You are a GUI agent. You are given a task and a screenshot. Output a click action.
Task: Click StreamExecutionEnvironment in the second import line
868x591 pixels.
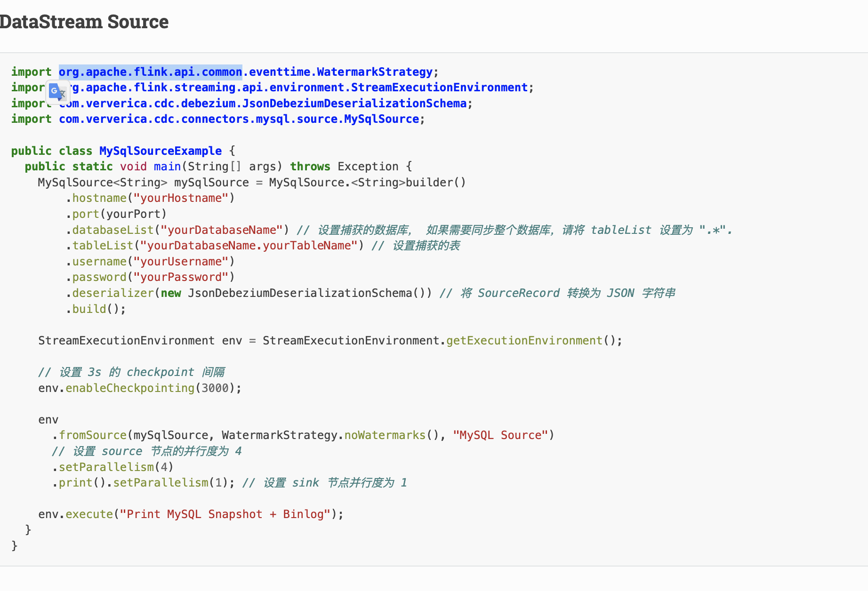[439, 88]
